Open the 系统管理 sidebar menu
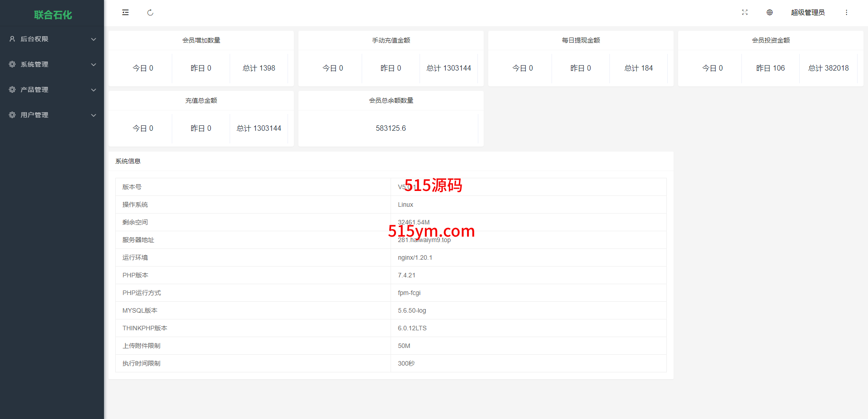Viewport: 868px width, 419px height. [34, 64]
